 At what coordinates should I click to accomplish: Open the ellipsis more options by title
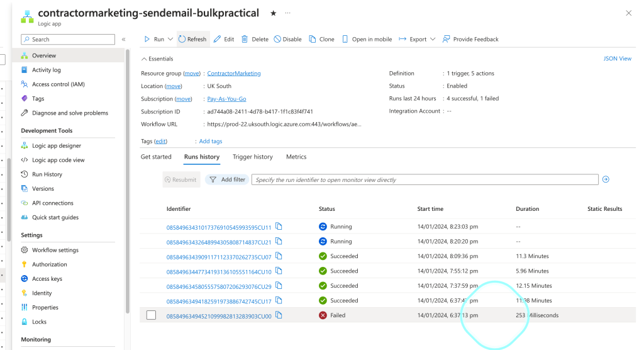pyautogui.click(x=288, y=13)
